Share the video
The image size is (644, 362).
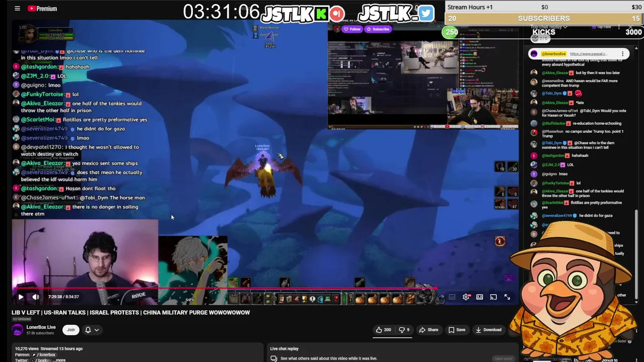429,330
